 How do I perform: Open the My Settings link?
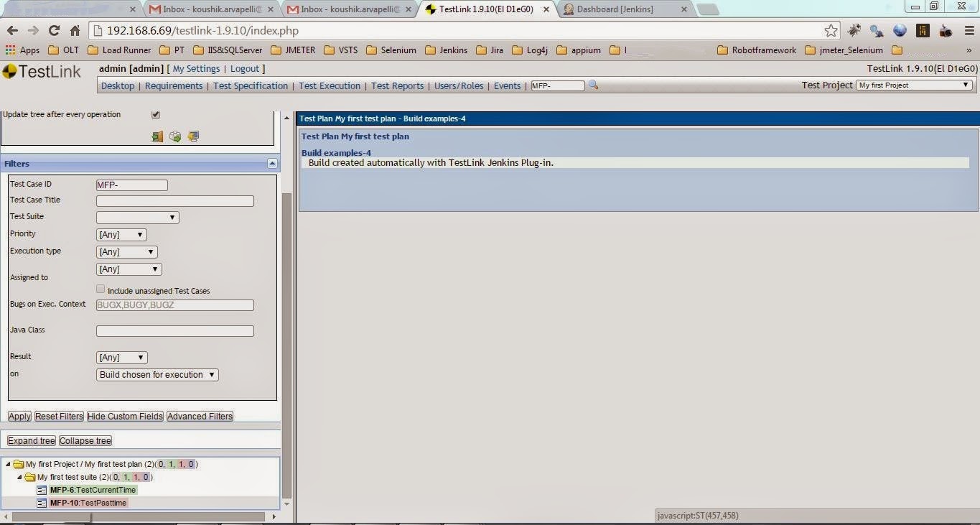(x=196, y=69)
